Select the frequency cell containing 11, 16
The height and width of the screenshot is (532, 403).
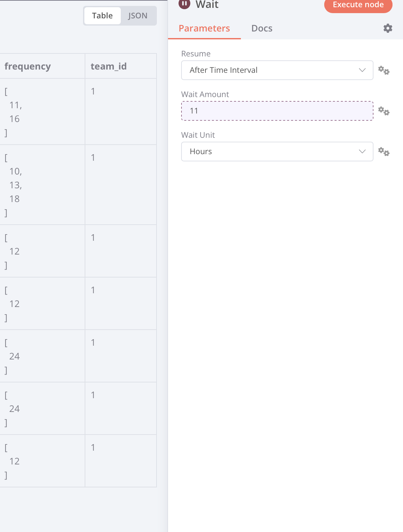tap(42, 112)
